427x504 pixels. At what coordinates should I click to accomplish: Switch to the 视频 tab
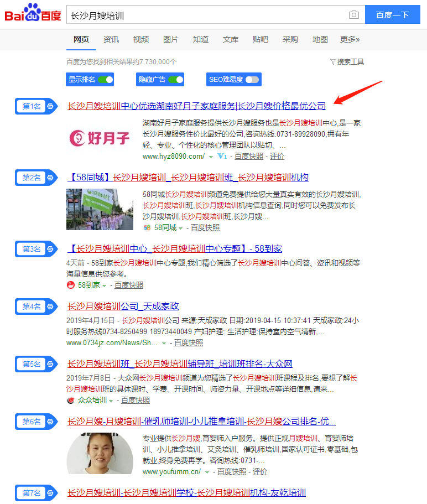(x=141, y=39)
